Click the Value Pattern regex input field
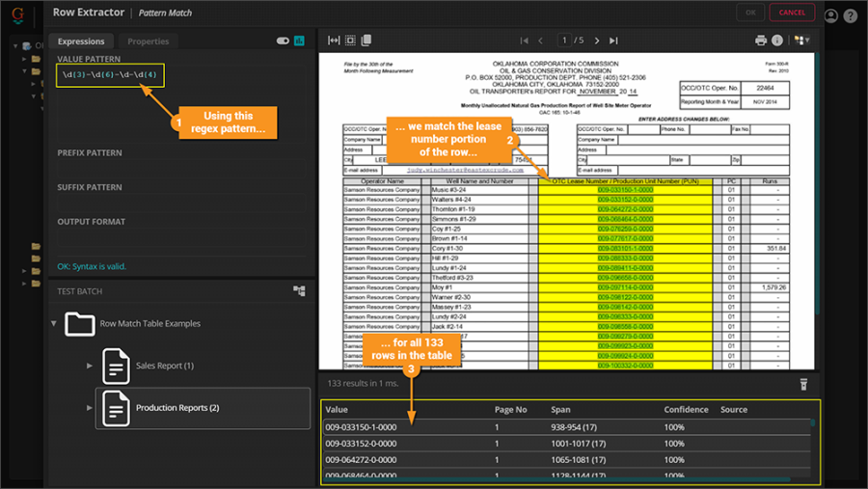The width and height of the screenshot is (868, 489). pyautogui.click(x=110, y=74)
